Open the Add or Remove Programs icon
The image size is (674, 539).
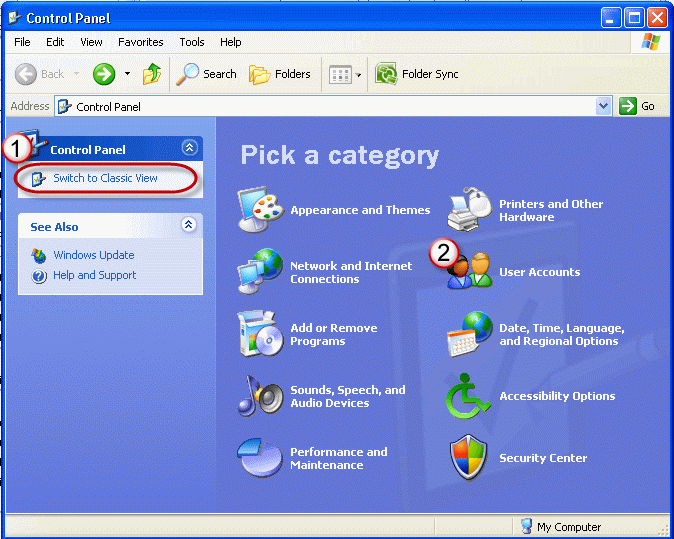point(260,334)
